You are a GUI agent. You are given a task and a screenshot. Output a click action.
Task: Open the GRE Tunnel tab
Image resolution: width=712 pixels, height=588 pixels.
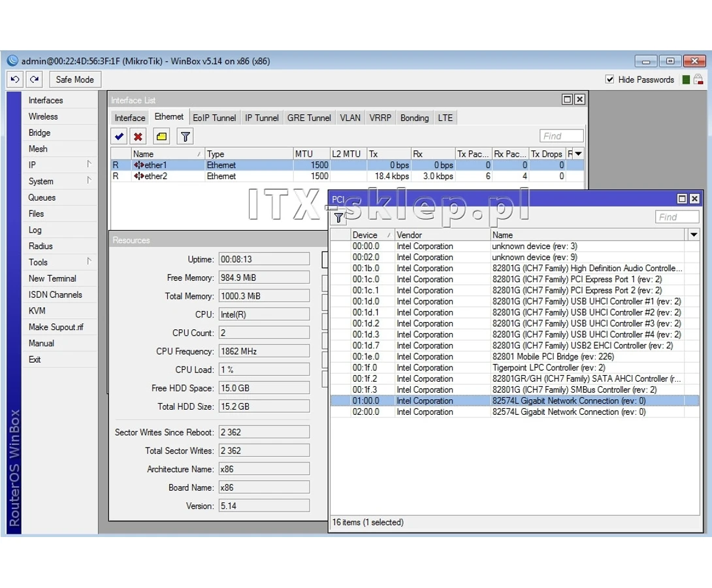pos(309,118)
